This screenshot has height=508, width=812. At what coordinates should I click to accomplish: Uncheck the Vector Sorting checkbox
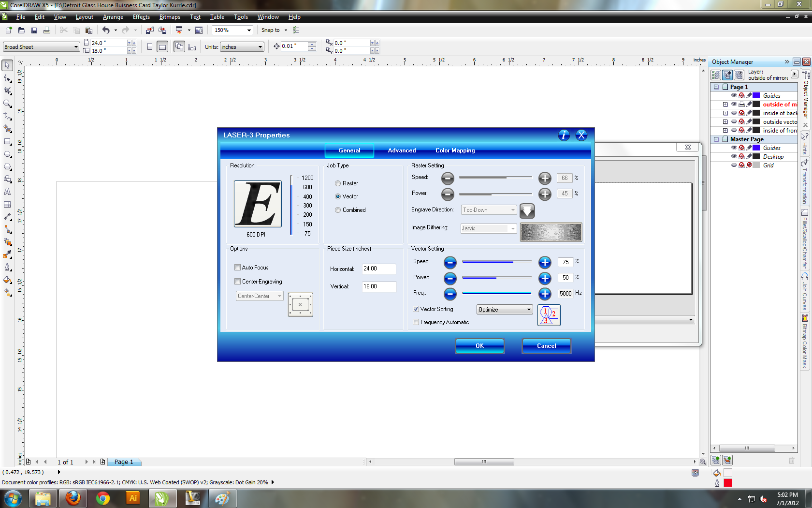(416, 309)
